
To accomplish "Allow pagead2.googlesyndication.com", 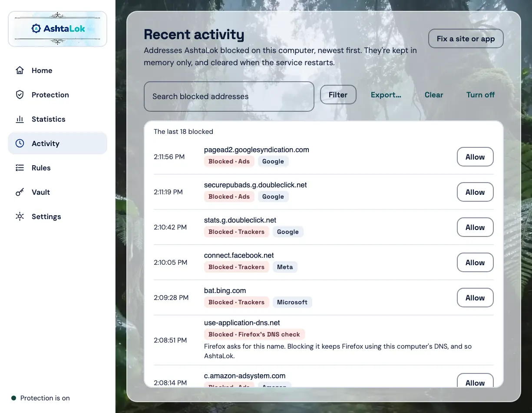I will coord(475,157).
